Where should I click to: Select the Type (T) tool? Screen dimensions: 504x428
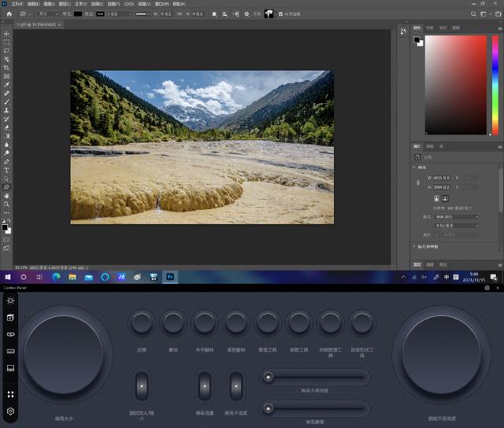coord(7,170)
